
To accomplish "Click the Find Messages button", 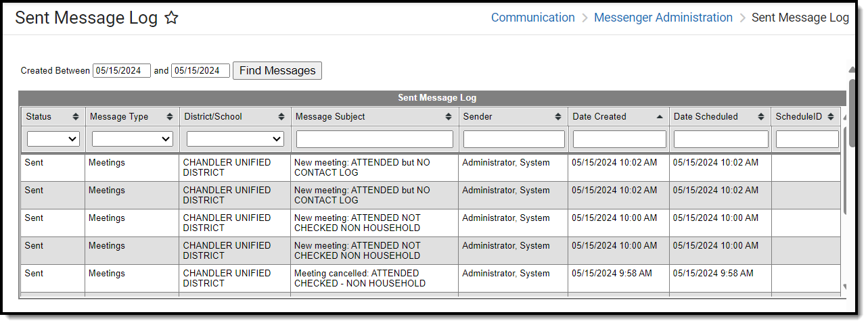I will click(x=277, y=70).
